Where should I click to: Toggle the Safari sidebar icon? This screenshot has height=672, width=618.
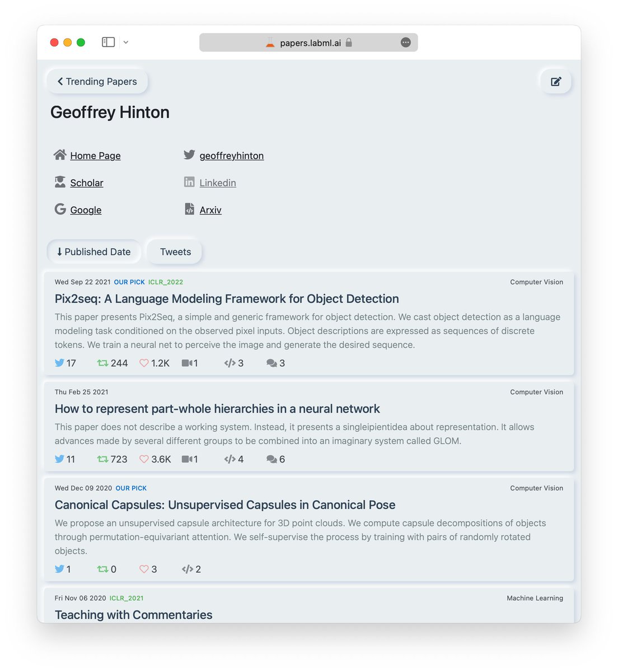click(108, 42)
